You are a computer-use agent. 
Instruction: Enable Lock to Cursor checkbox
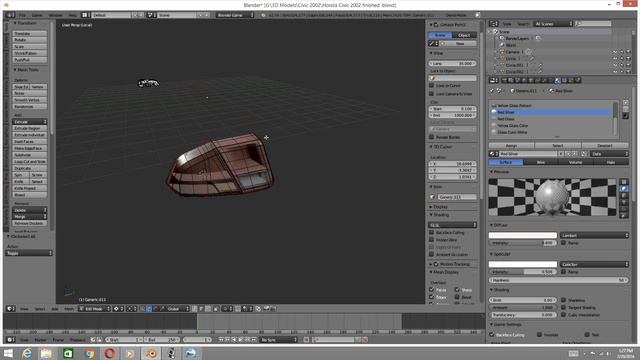coord(431,86)
